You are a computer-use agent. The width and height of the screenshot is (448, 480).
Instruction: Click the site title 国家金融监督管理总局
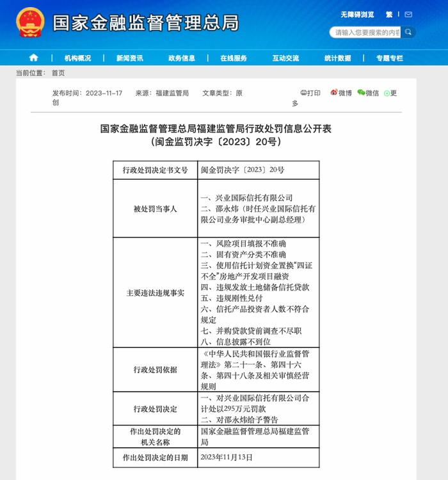point(146,22)
